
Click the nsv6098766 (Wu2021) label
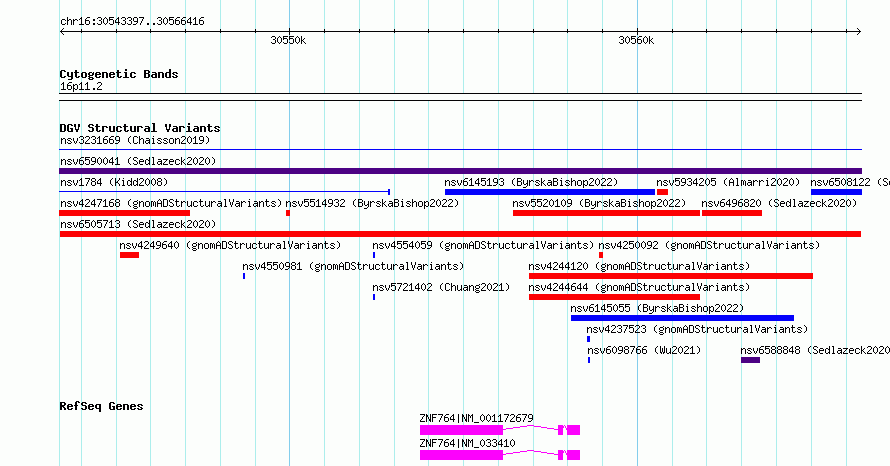644,350
